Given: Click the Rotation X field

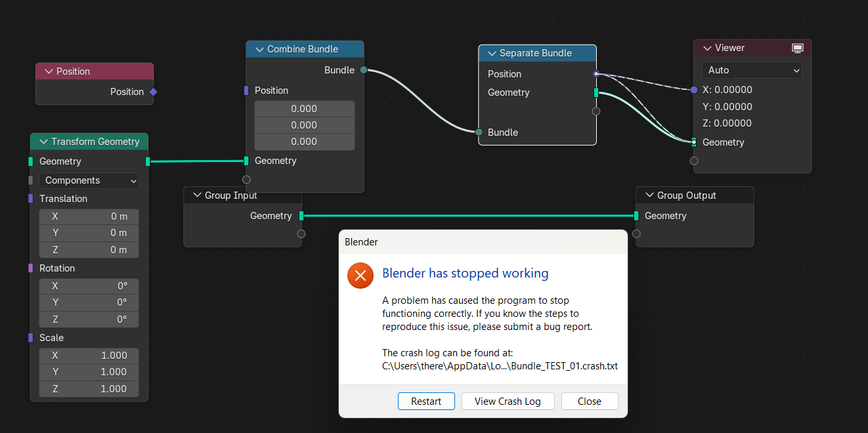Looking at the screenshot, I should [x=89, y=286].
